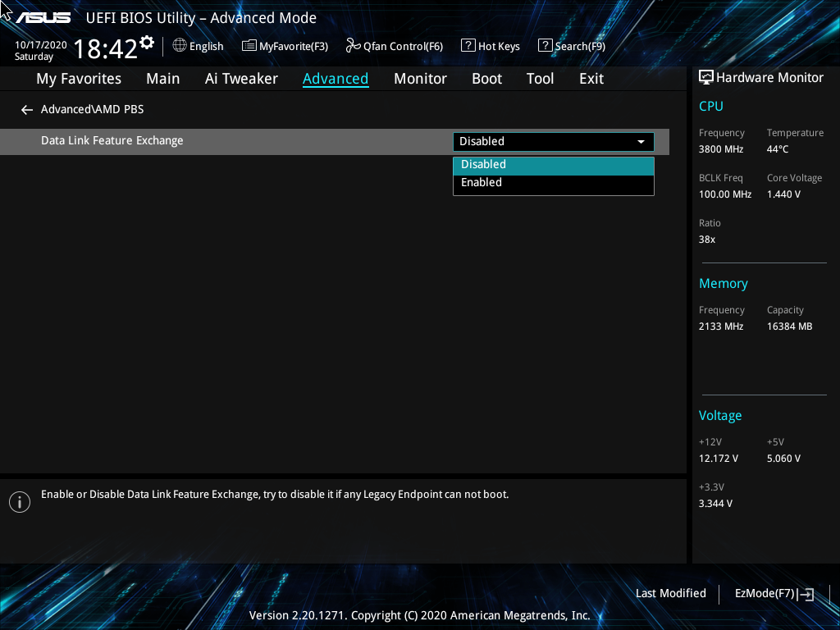Open the Boot tab

click(487, 79)
